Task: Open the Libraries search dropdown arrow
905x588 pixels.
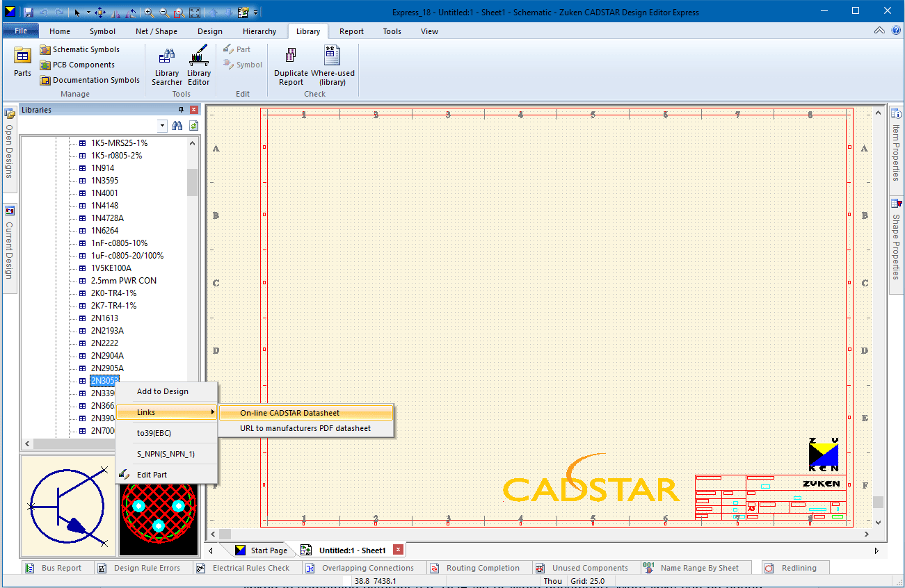Action: tap(162, 125)
